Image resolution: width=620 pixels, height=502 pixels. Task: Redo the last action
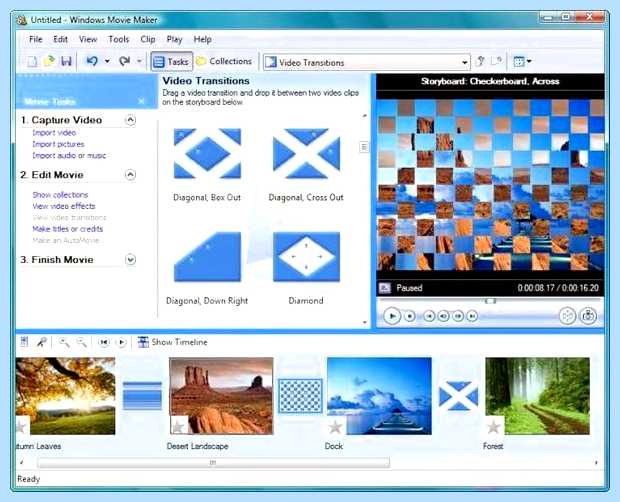[x=125, y=61]
